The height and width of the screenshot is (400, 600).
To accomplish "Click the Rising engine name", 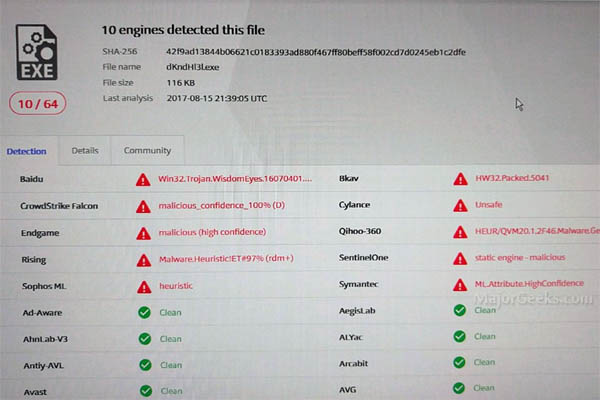I will click(x=34, y=260).
